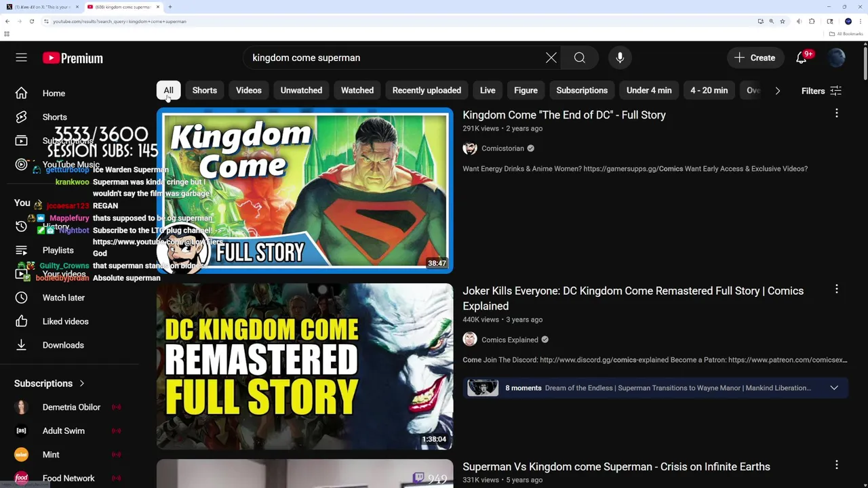Image resolution: width=868 pixels, height=488 pixels.
Task: Select the Shorts filter chip
Action: coord(205,90)
